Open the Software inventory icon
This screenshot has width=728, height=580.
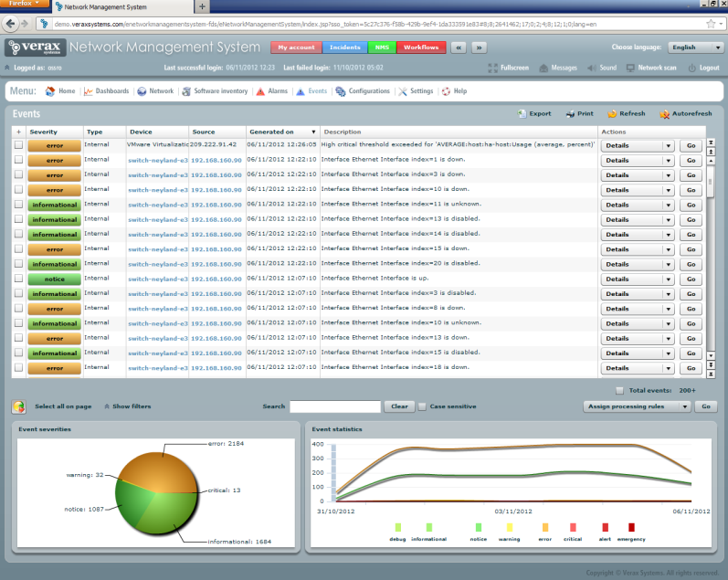pyautogui.click(x=186, y=91)
